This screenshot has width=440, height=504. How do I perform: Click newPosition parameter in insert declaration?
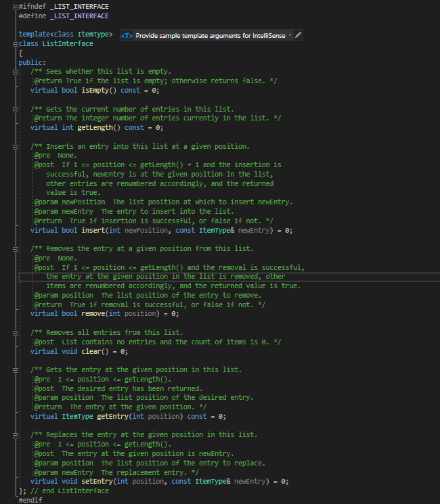point(146,230)
